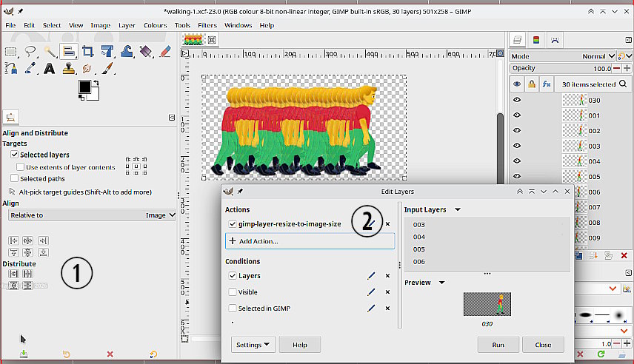Edit the Layers condition with pencil icon
The height and width of the screenshot is (364, 634).
click(372, 276)
